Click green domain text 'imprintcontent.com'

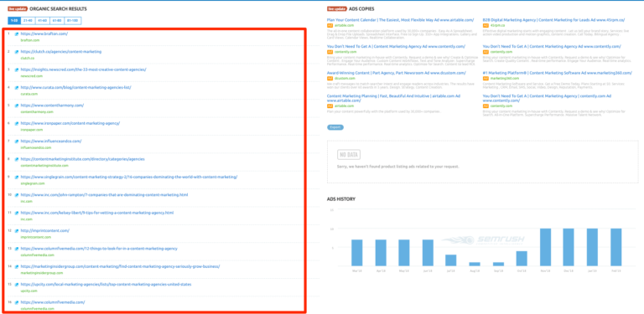36,237
